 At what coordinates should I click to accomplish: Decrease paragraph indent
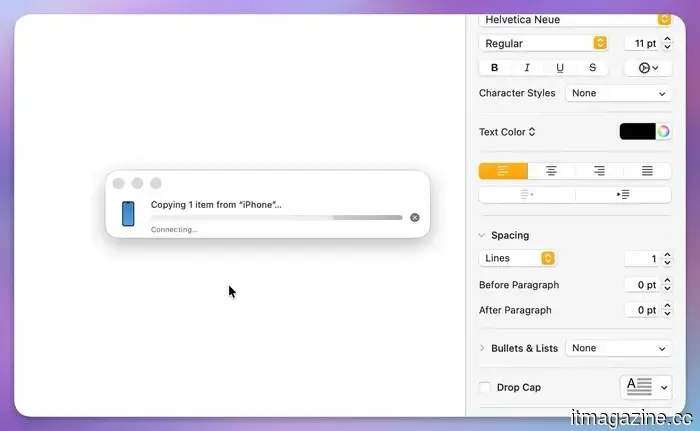527,195
